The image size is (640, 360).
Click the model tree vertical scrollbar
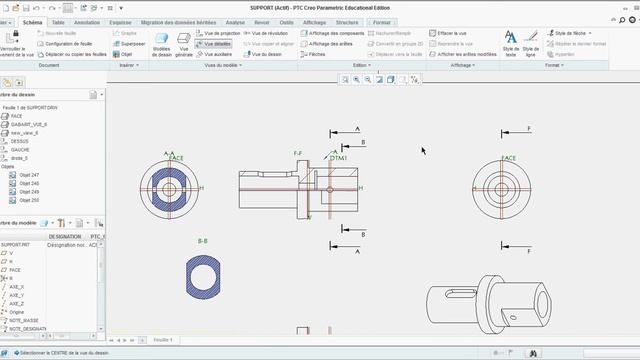coord(101,286)
